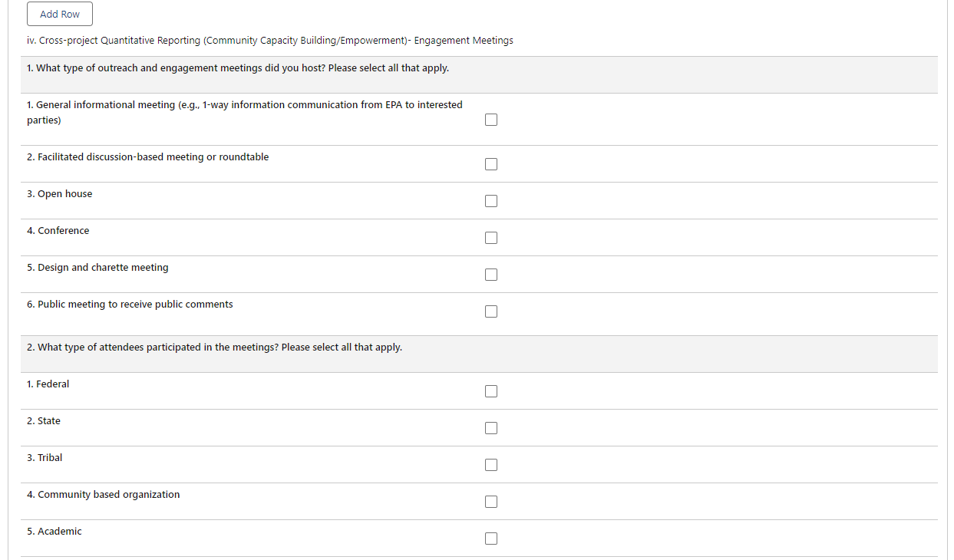Click the attendee types question header
Viewport: 954px width, 560px height.
pos(214,348)
